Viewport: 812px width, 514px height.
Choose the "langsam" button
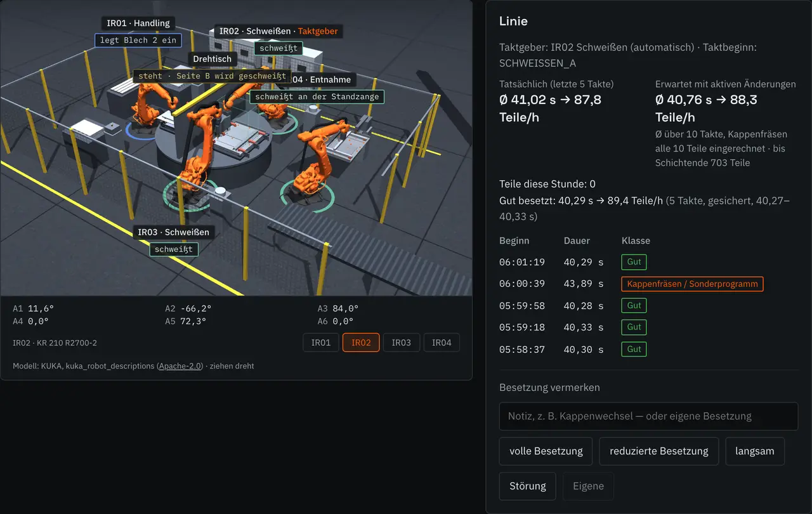[755, 451]
